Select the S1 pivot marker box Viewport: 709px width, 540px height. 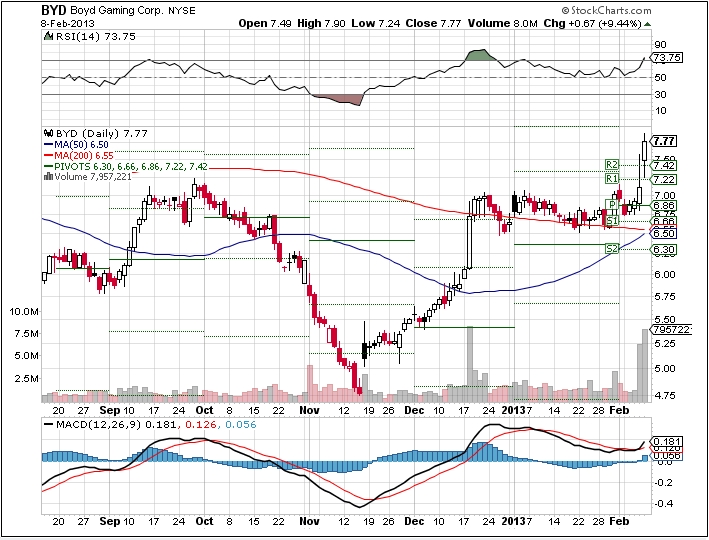tap(611, 221)
